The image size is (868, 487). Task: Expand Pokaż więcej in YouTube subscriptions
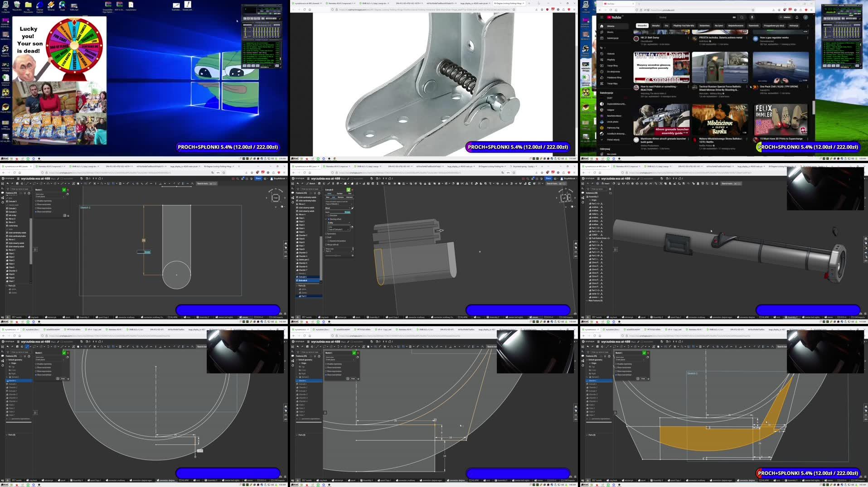click(x=613, y=140)
